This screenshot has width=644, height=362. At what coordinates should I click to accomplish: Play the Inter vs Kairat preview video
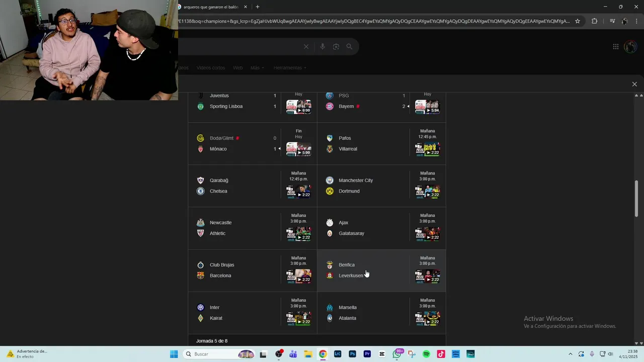[x=299, y=319]
